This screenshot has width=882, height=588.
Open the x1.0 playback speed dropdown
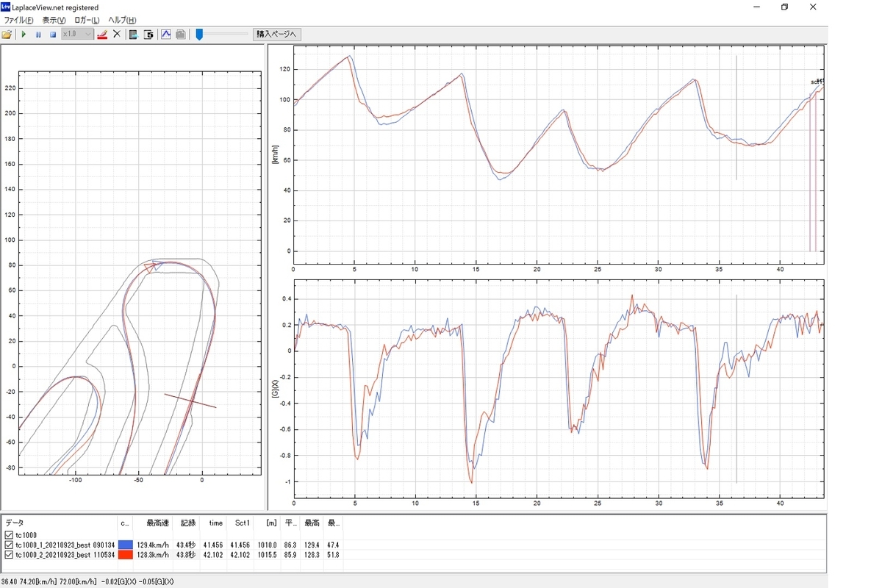77,34
